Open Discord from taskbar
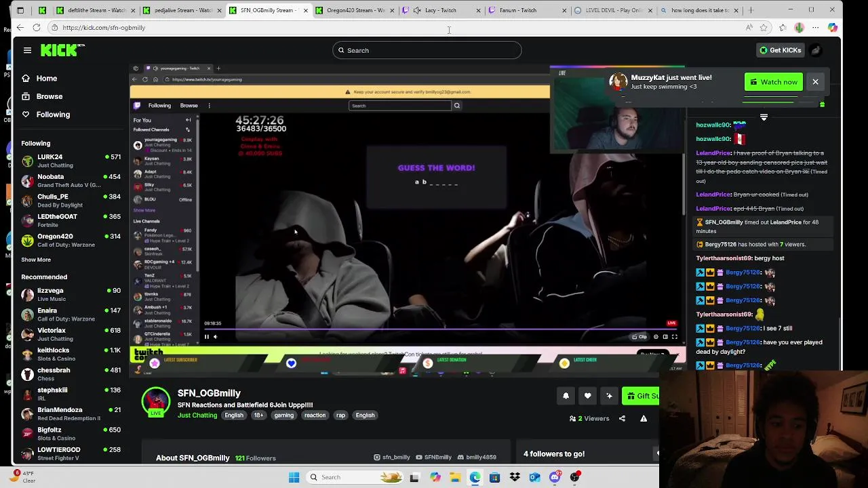Viewport: 868px width, 488px height. coord(555,477)
